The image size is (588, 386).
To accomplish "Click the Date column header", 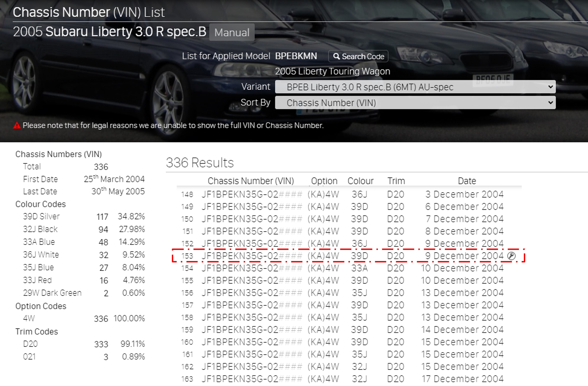I will point(467,181).
